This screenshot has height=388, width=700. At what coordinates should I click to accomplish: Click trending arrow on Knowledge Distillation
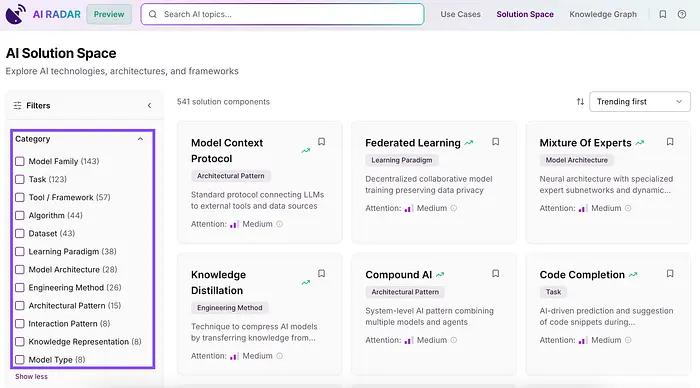coord(306,282)
